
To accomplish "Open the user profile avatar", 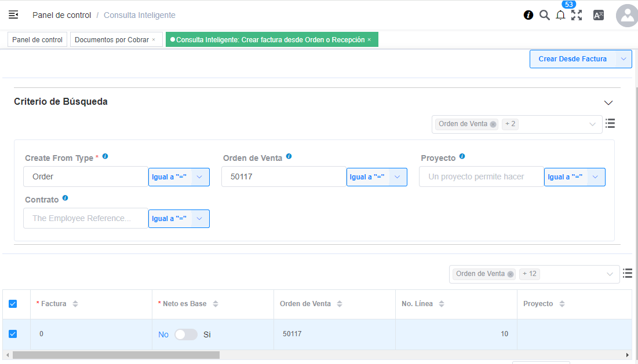I will [x=626, y=16].
